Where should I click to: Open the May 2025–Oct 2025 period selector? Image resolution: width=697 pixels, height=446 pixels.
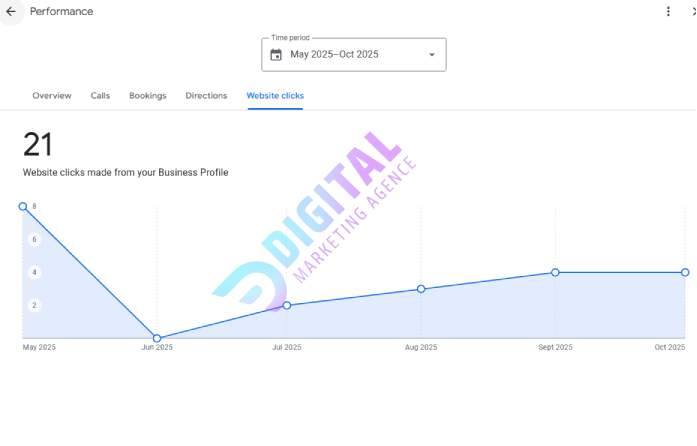tap(354, 55)
